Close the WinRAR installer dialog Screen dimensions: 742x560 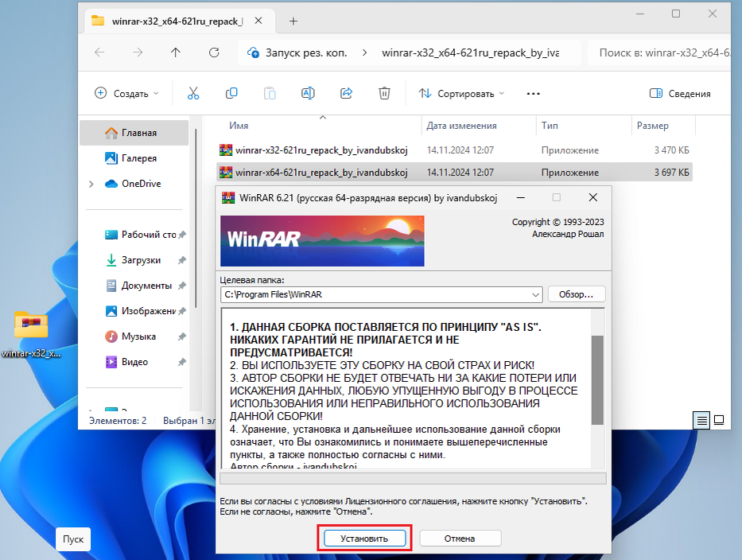(x=593, y=197)
